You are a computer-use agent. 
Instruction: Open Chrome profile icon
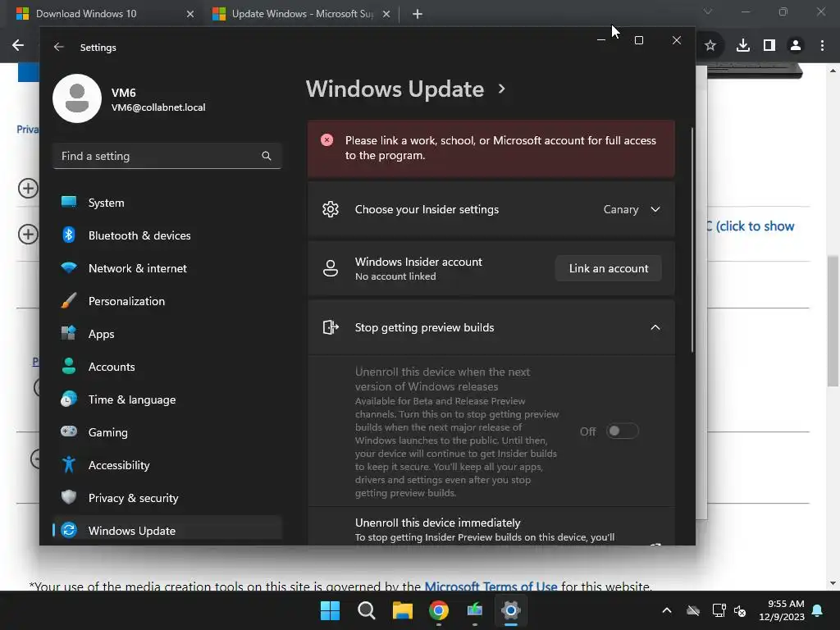click(x=796, y=46)
